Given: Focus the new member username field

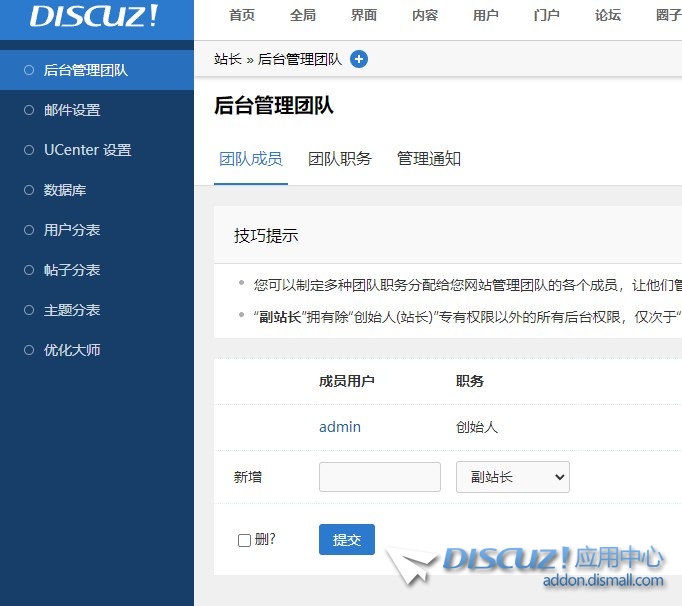Looking at the screenshot, I should coord(380,477).
